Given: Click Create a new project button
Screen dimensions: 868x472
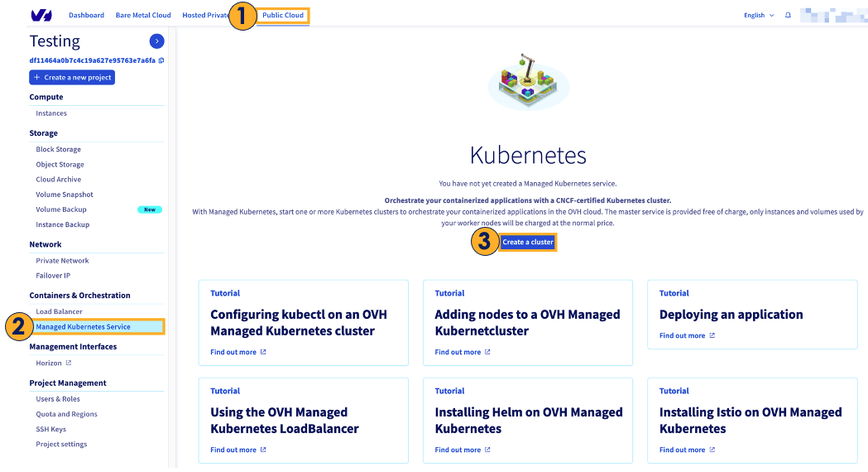Looking at the screenshot, I should pyautogui.click(x=72, y=78).
